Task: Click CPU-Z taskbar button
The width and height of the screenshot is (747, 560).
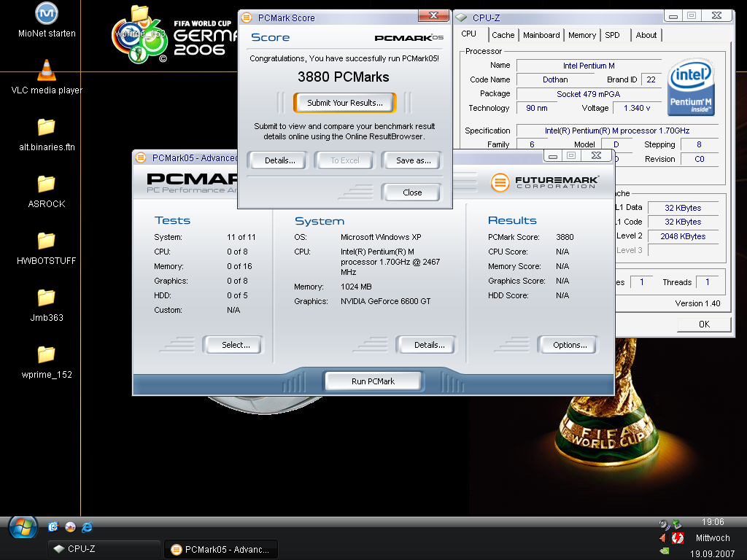Action: 104,549
